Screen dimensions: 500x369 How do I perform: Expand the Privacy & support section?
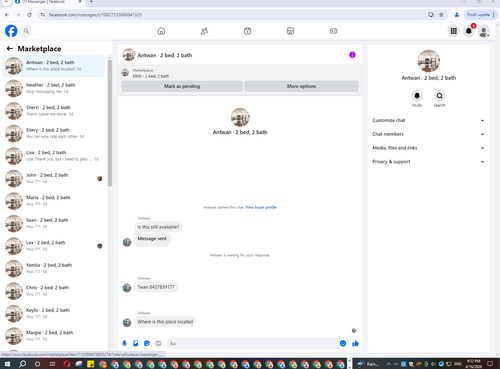click(428, 162)
